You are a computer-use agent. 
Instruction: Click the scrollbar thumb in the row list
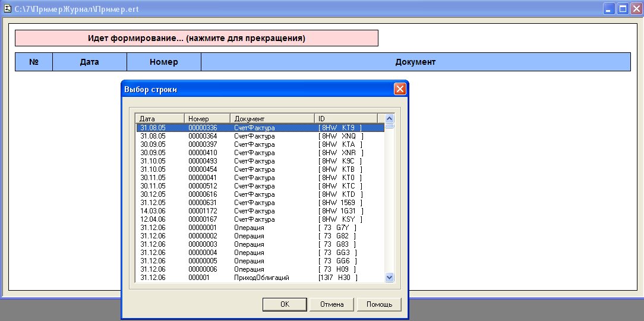(390, 126)
